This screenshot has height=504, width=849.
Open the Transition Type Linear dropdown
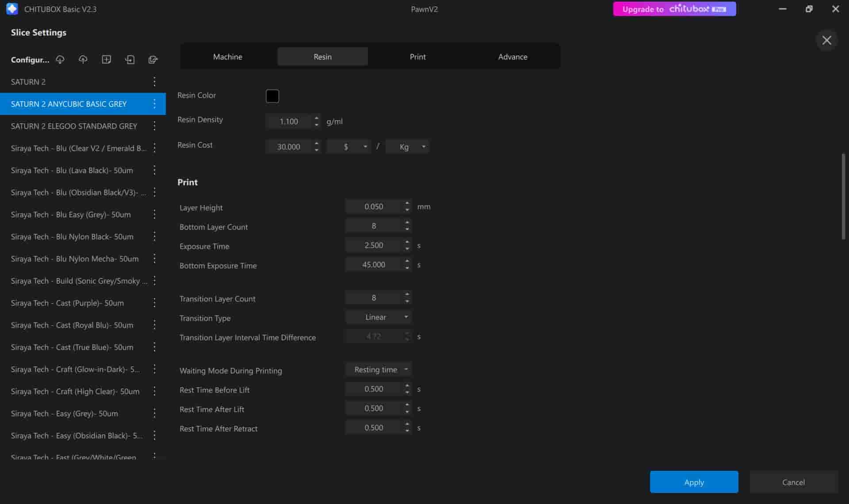click(x=378, y=317)
